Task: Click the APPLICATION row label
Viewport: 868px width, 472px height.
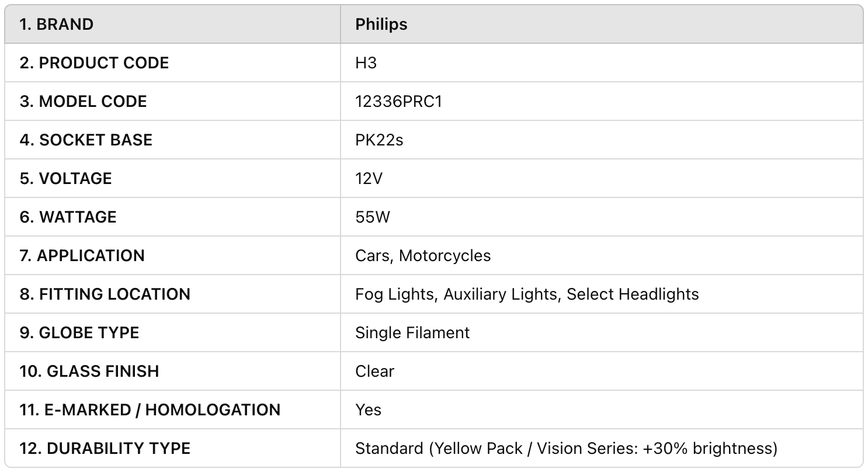Action: [x=82, y=256]
